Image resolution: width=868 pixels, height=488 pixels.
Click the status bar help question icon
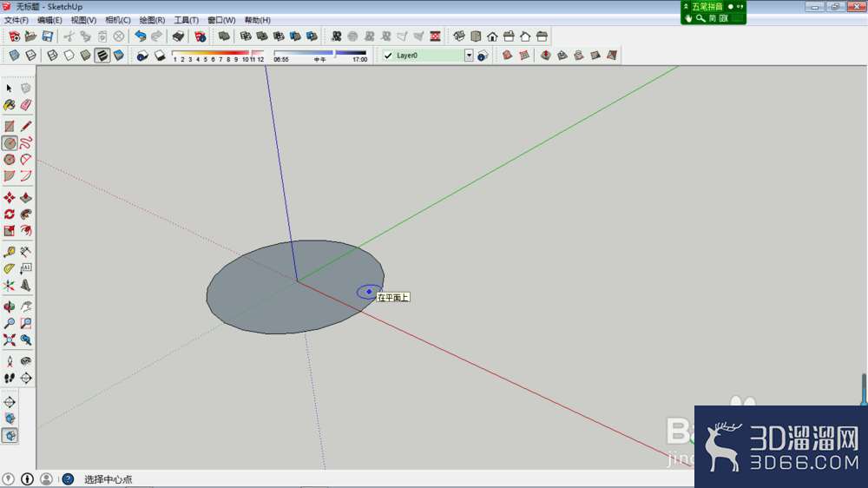click(x=68, y=479)
